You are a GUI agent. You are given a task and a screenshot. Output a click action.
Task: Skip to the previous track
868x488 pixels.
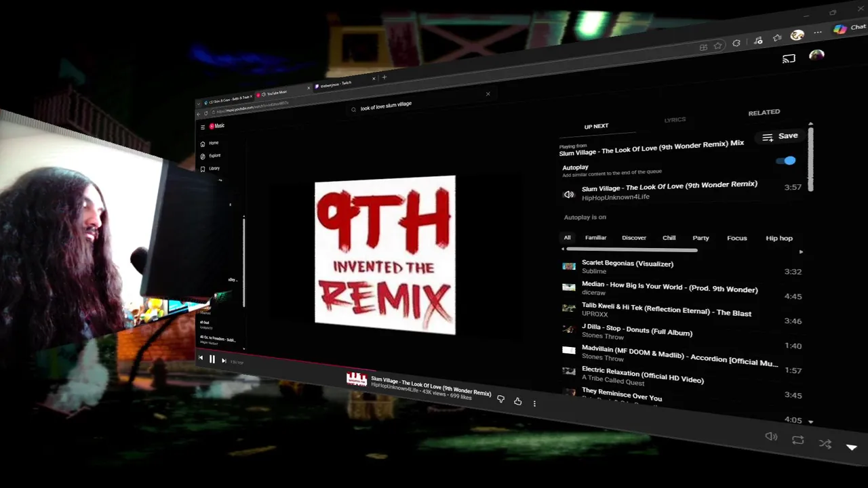pos(201,358)
